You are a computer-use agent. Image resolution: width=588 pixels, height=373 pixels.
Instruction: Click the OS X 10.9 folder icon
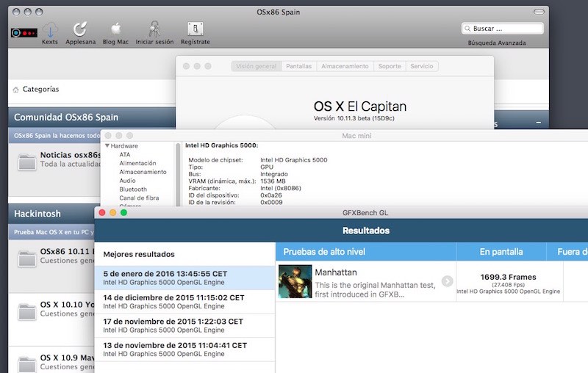pos(27,364)
